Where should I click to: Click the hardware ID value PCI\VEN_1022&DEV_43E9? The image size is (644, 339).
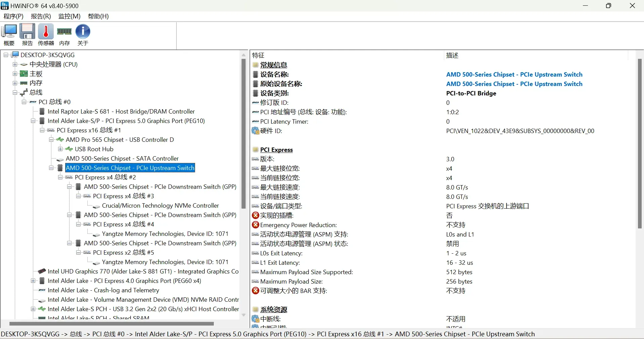pyautogui.click(x=520, y=131)
